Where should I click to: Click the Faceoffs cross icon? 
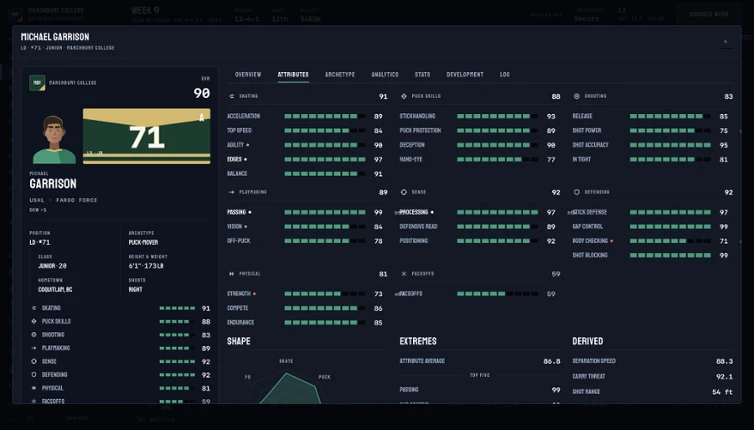click(x=404, y=274)
